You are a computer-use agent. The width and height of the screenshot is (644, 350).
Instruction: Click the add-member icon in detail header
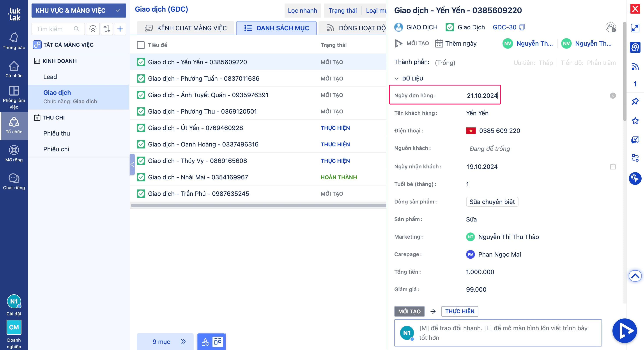[610, 27]
